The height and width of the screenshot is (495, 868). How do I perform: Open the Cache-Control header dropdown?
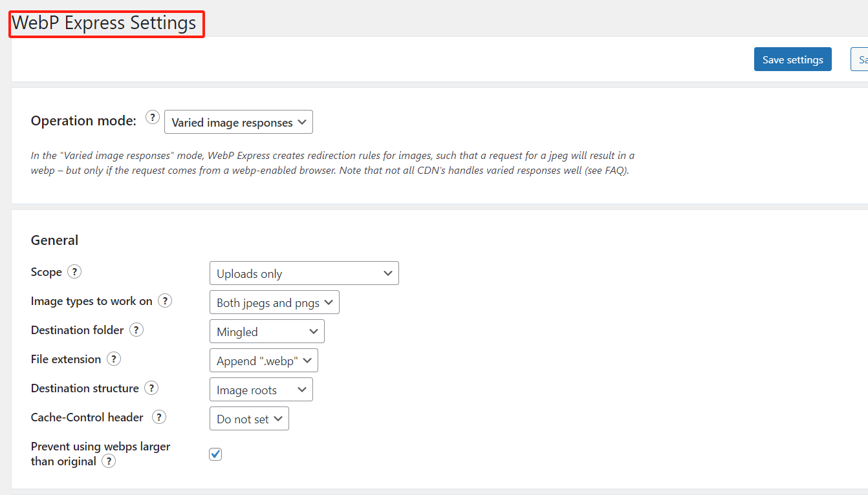click(249, 418)
